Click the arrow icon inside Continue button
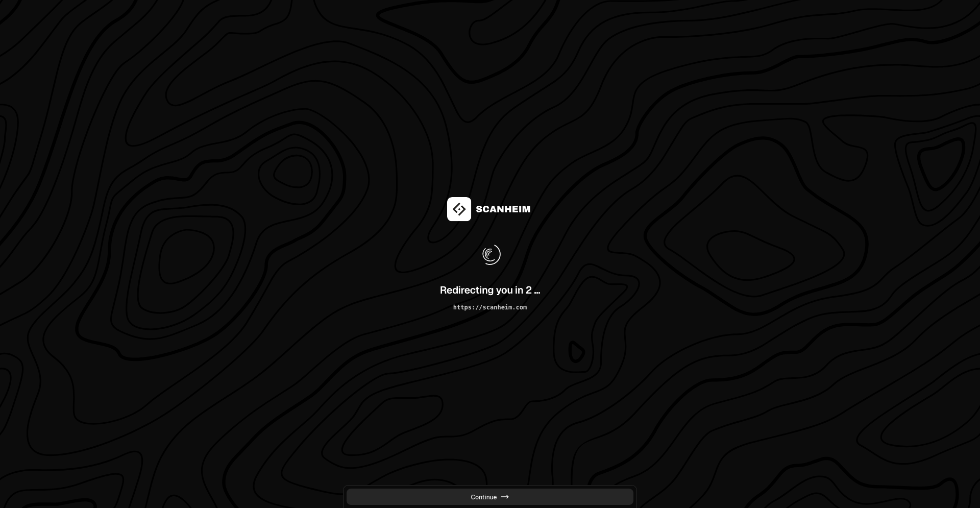 pyautogui.click(x=505, y=497)
